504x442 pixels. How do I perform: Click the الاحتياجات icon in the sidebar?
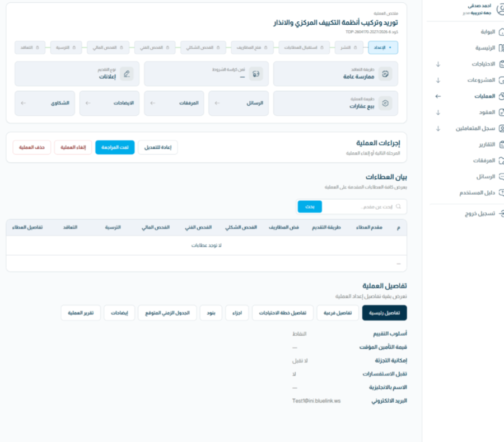click(x=501, y=64)
